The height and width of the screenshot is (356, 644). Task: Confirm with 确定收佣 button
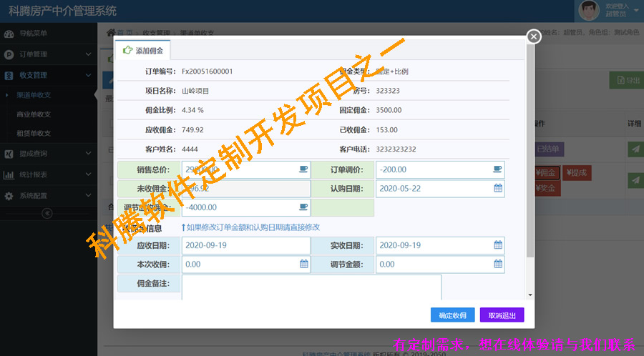click(x=453, y=315)
